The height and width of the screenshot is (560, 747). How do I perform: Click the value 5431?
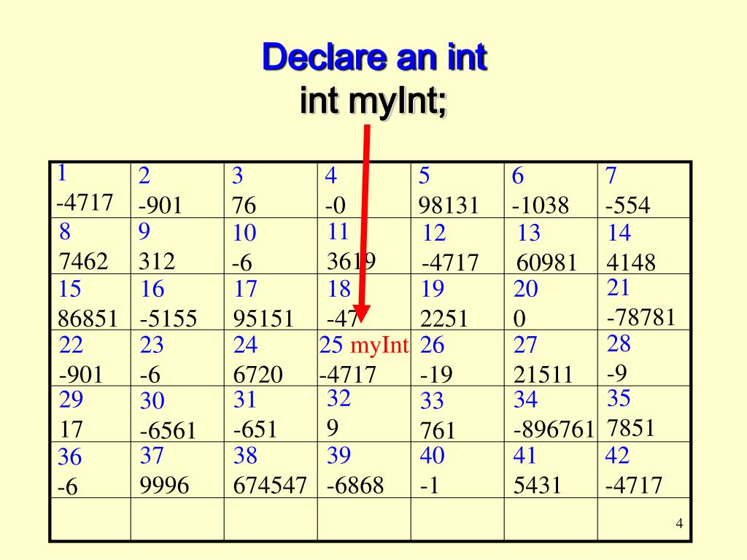[x=538, y=486]
